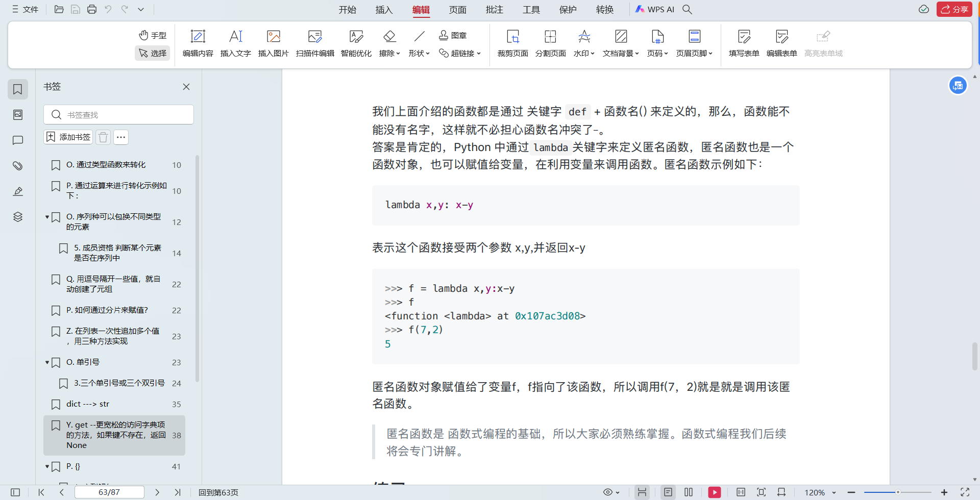Screen dimensions: 980x500
Task: Click the cloud sync status icon
Action: pyautogui.click(x=923, y=9)
